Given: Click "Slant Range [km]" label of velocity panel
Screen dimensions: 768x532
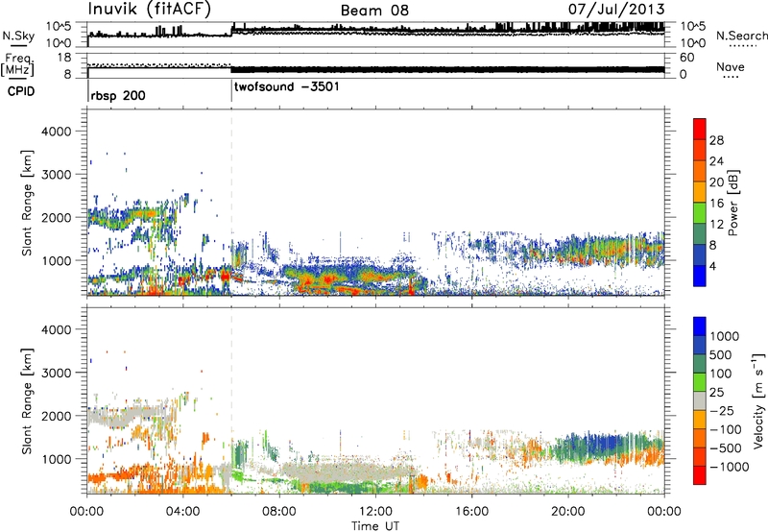Looking at the screenshot, I should coord(27,401).
